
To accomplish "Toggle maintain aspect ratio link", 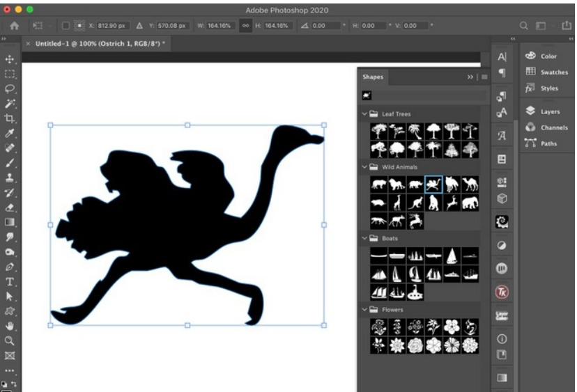I will [245, 26].
